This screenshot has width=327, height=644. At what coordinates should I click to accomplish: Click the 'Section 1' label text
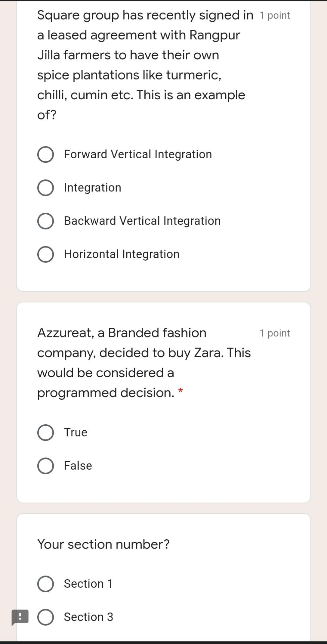[x=88, y=584]
